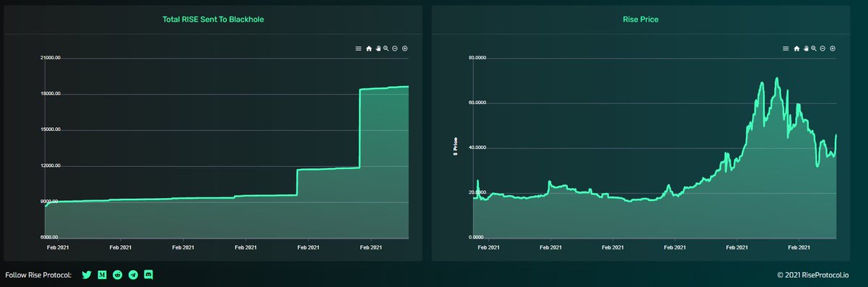This screenshot has height=287, width=868.
Task: Open the Rise Price chart hamburger menu
Action: click(786, 48)
